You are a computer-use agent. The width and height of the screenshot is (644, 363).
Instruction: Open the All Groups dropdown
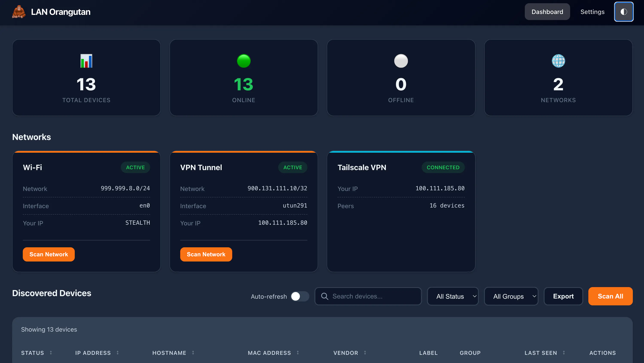511,296
